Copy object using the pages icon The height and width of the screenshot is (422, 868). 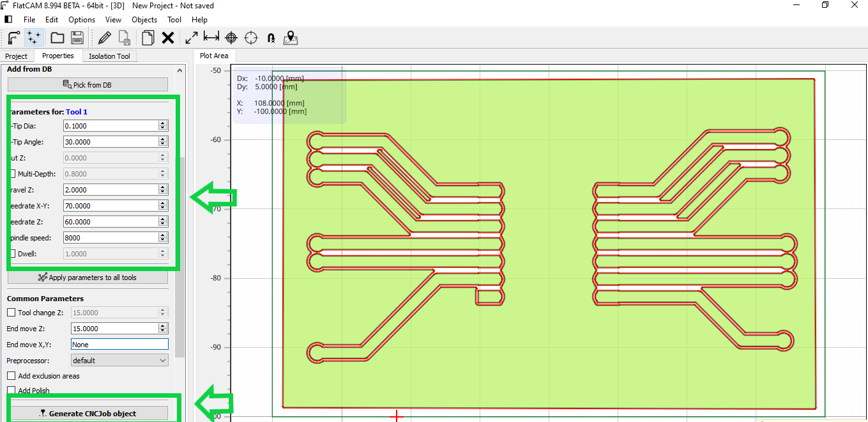(148, 38)
